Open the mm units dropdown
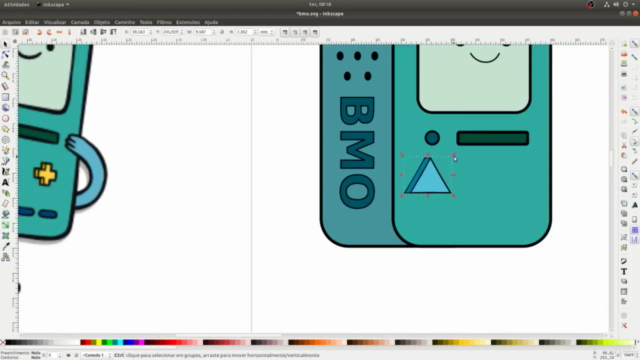The width and height of the screenshot is (640, 360). click(267, 32)
